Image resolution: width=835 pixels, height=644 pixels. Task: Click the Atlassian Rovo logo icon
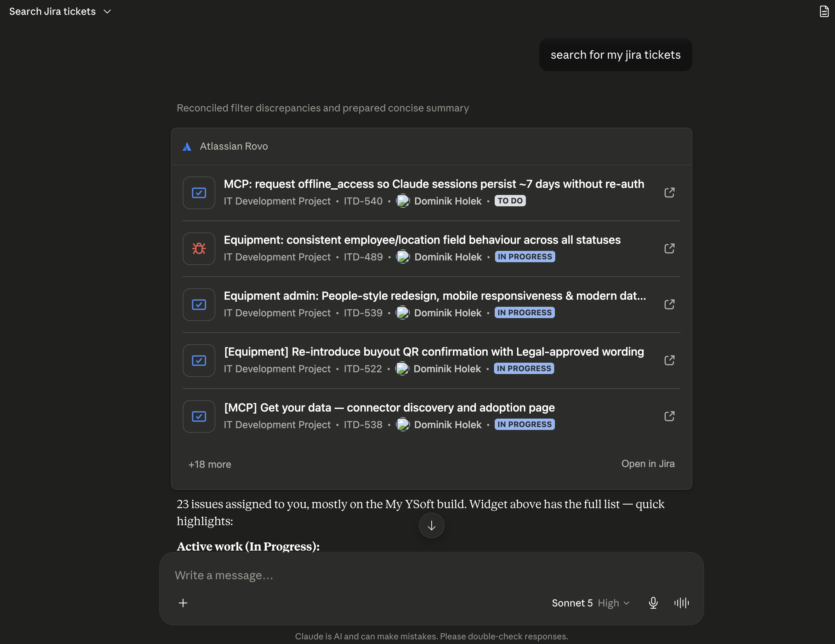point(187,147)
